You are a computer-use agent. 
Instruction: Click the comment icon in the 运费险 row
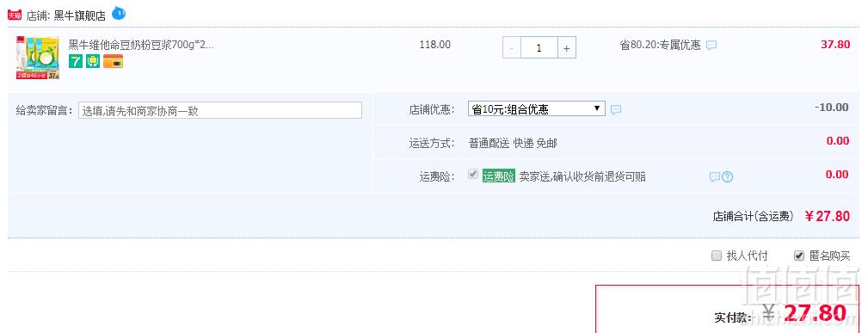click(x=715, y=176)
